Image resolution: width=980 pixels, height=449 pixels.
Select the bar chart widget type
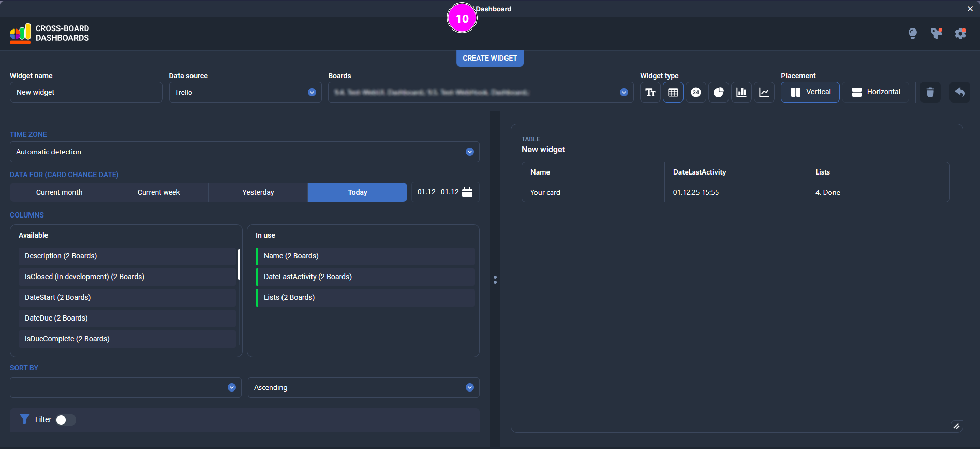pyautogui.click(x=741, y=92)
